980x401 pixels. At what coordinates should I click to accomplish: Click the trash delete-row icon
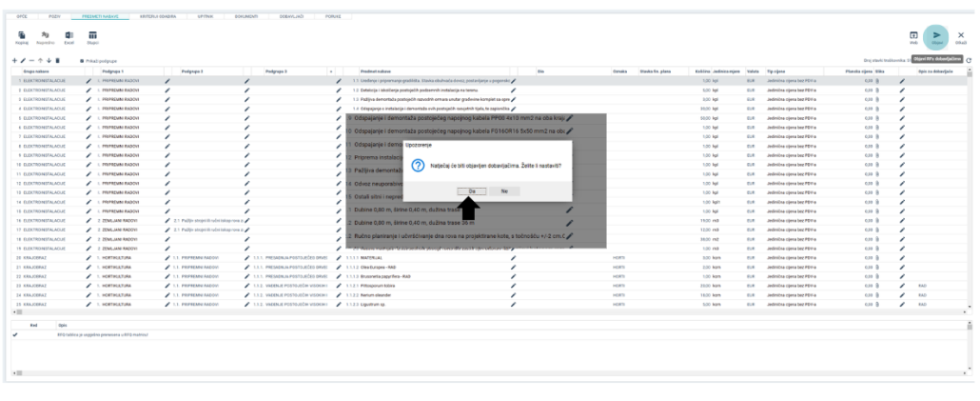tap(57, 60)
